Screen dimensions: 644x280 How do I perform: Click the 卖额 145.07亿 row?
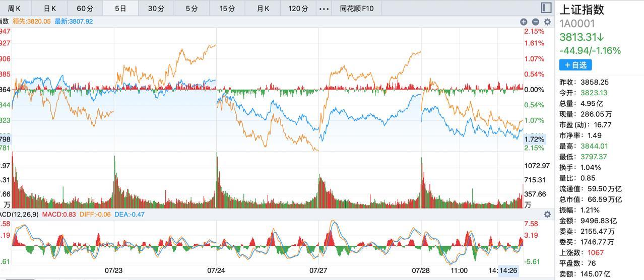pos(585,274)
